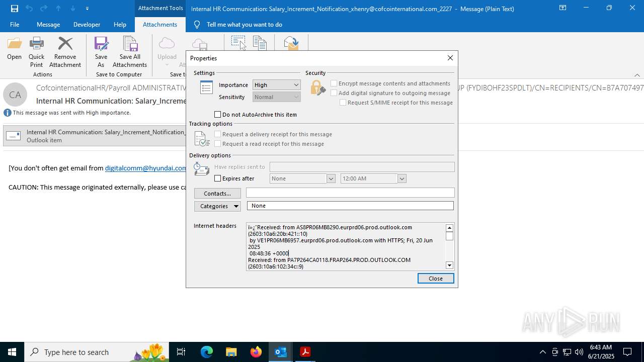Click the Copy attachment ribbon icon

tap(260, 42)
